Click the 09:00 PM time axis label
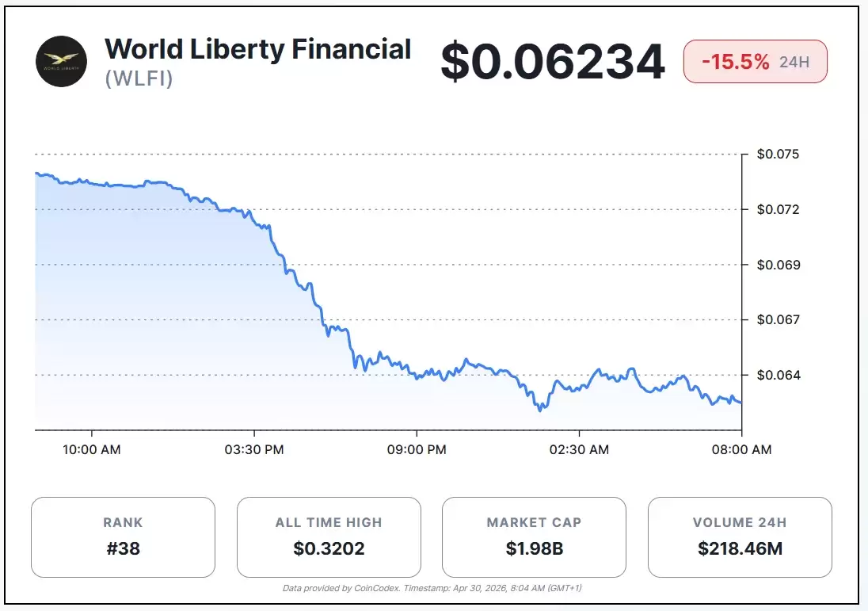 pos(417,449)
